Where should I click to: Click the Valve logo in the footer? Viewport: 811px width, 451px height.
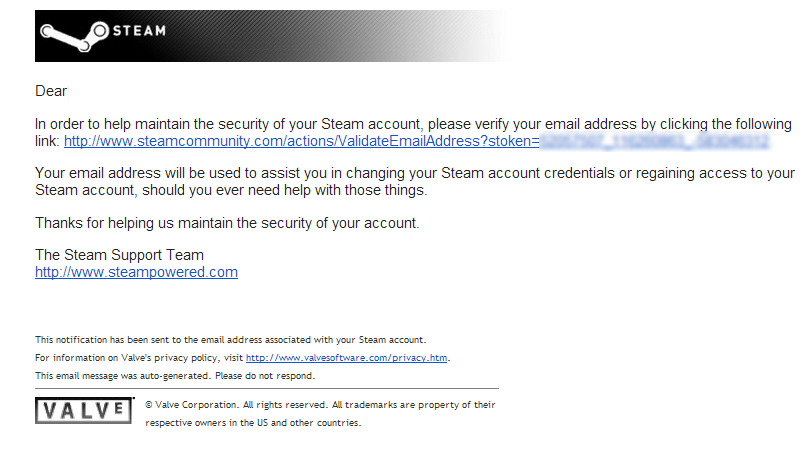(x=84, y=411)
